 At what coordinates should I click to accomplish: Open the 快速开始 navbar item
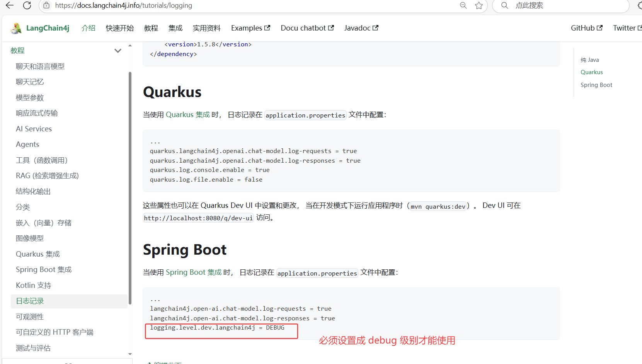pyautogui.click(x=119, y=28)
